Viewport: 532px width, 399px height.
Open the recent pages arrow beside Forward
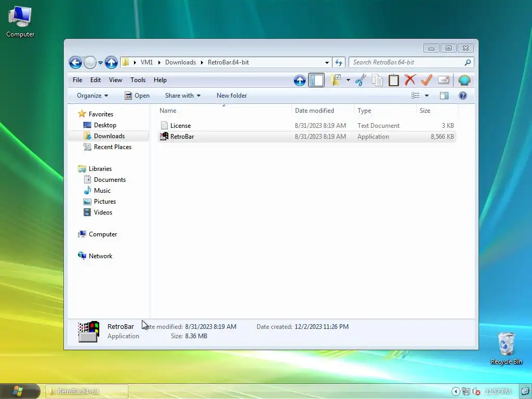tap(100, 63)
